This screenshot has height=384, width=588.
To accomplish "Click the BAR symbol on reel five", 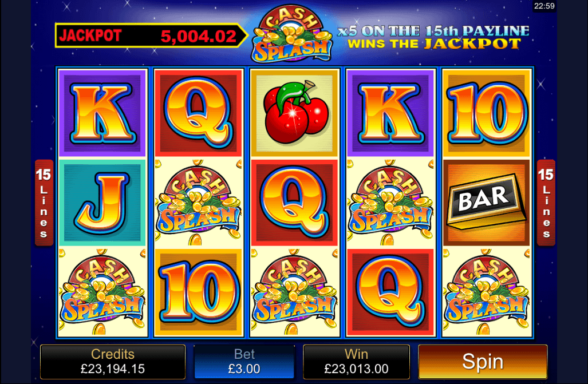I will pyautogui.click(x=487, y=203).
